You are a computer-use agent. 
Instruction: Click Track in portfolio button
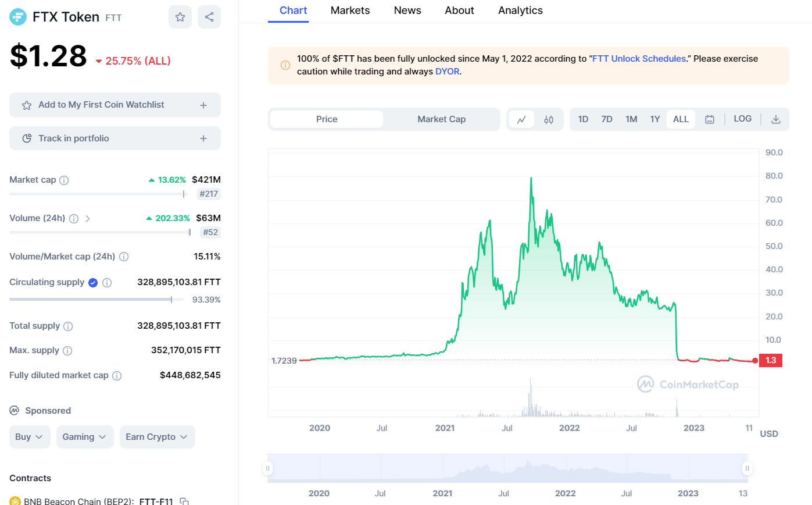(115, 138)
